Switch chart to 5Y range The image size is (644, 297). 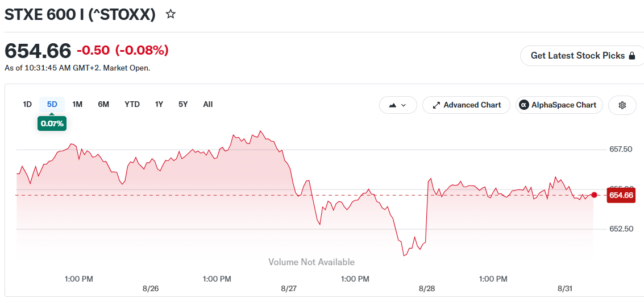coord(183,105)
